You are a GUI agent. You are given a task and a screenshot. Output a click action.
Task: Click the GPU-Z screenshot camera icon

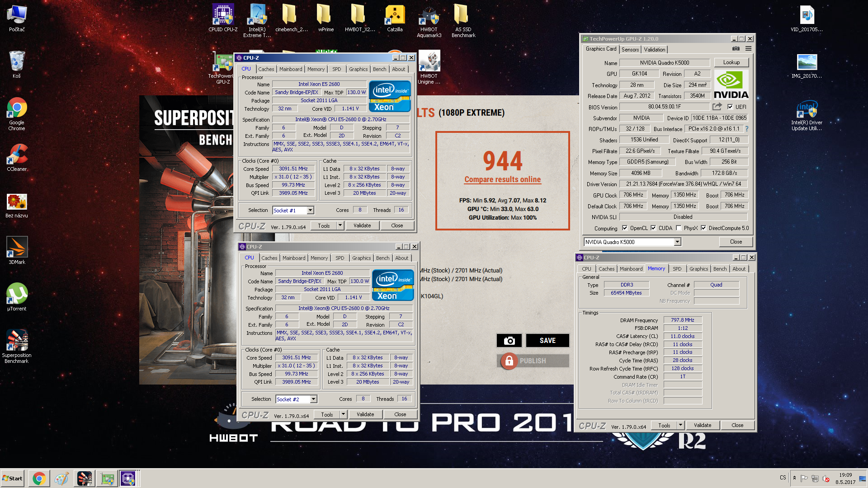pyautogui.click(x=736, y=49)
